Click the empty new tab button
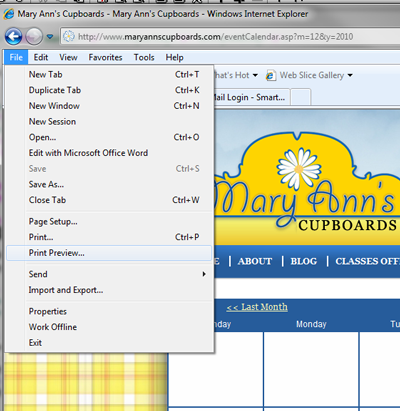The width and height of the screenshot is (400, 411). click(301, 97)
